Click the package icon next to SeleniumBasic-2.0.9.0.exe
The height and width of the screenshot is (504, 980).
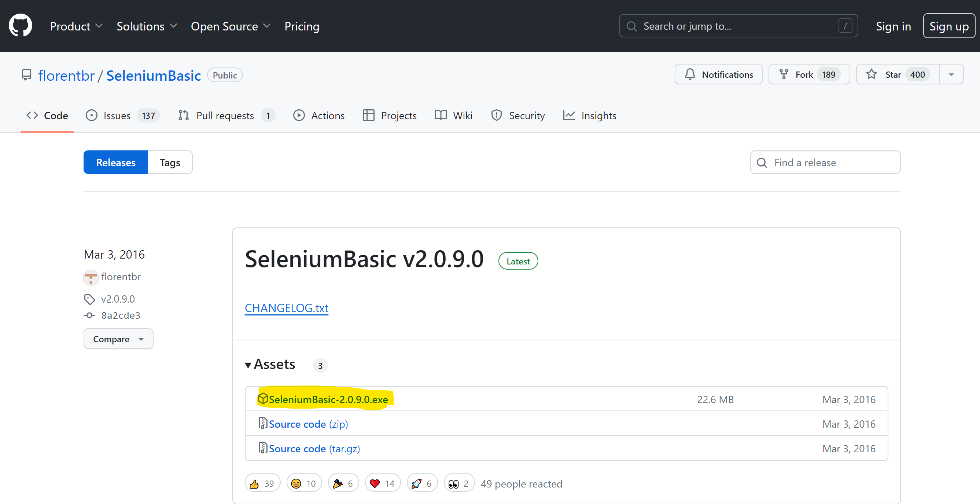point(263,399)
